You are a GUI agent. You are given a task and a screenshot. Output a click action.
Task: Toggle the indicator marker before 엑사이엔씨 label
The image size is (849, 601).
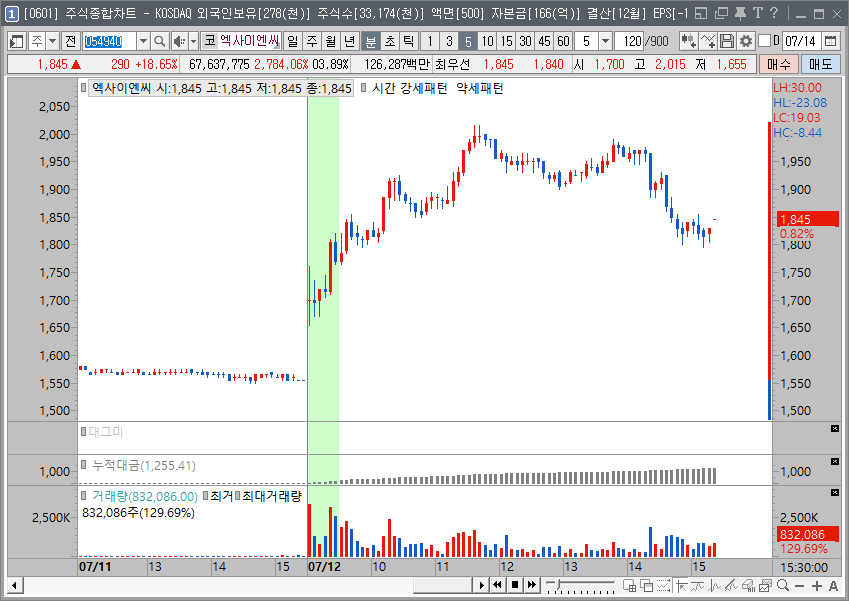point(83,88)
